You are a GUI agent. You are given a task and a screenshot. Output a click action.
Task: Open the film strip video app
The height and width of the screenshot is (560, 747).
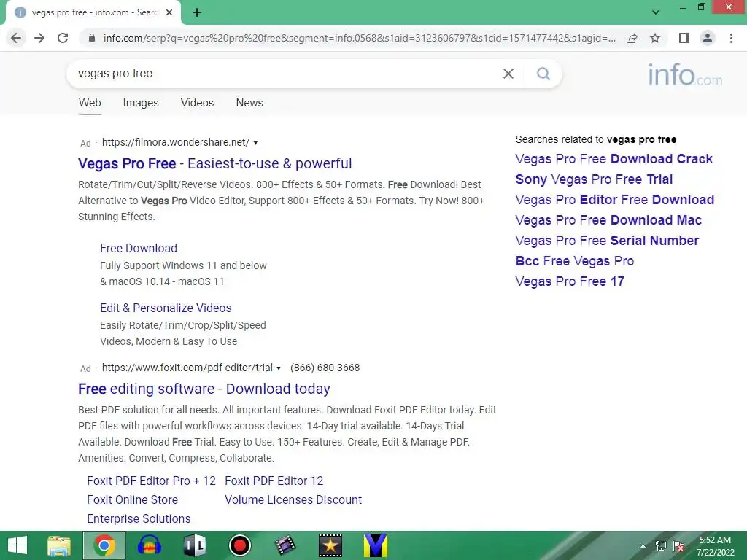285,545
